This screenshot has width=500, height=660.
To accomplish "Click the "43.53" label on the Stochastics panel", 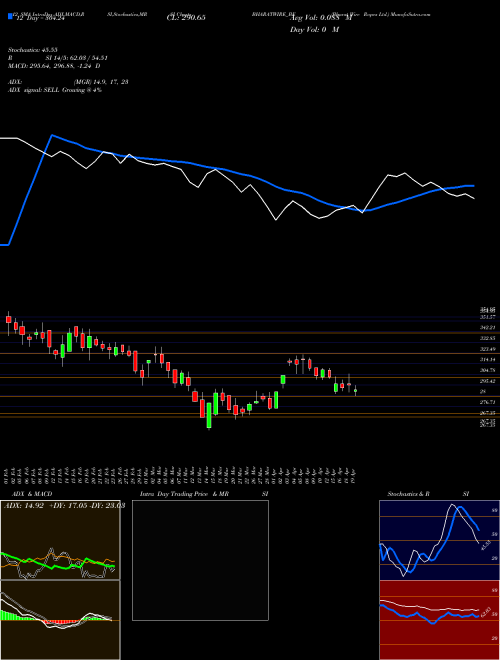I will coord(484,546).
